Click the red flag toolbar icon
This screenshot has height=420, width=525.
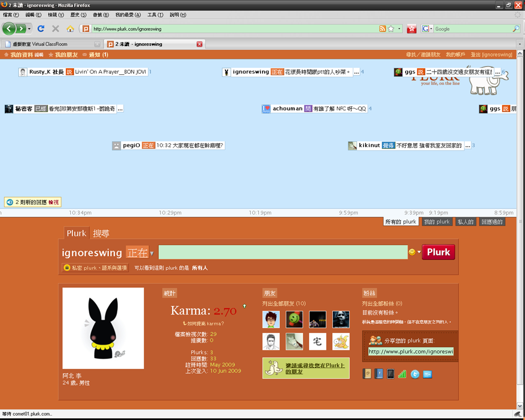point(412,29)
